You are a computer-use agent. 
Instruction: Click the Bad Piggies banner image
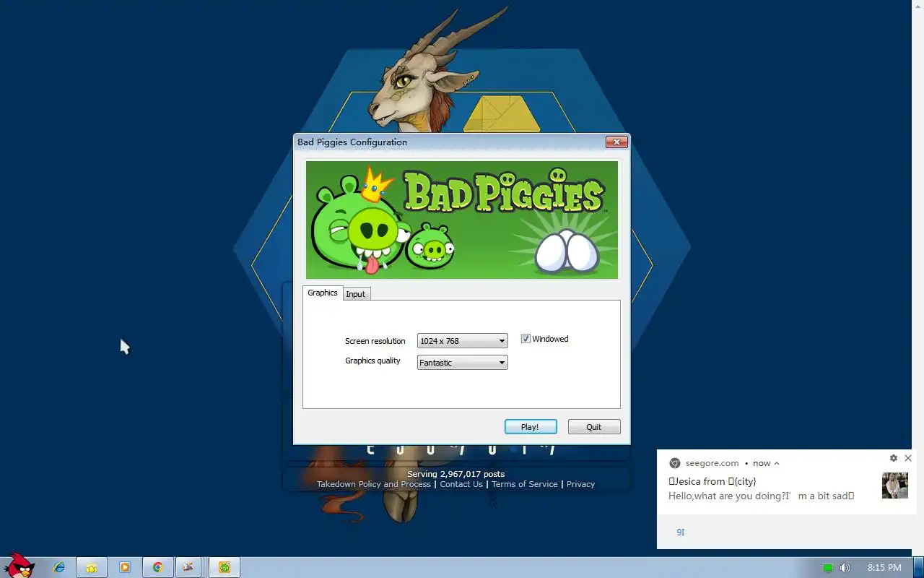[x=462, y=220]
